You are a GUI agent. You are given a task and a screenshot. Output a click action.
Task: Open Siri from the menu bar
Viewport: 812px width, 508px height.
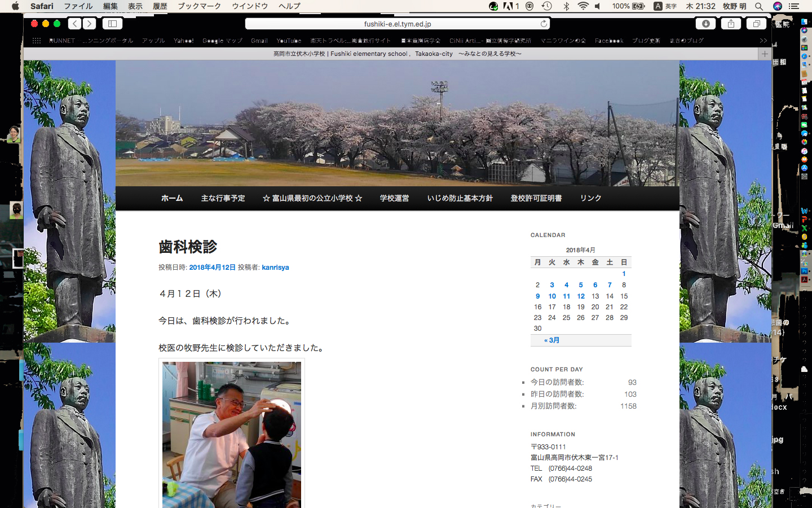point(778,6)
